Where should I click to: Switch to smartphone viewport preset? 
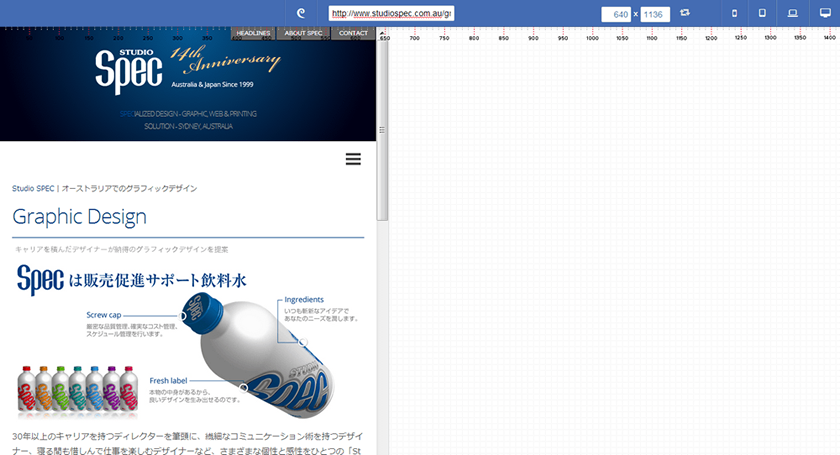coord(735,13)
